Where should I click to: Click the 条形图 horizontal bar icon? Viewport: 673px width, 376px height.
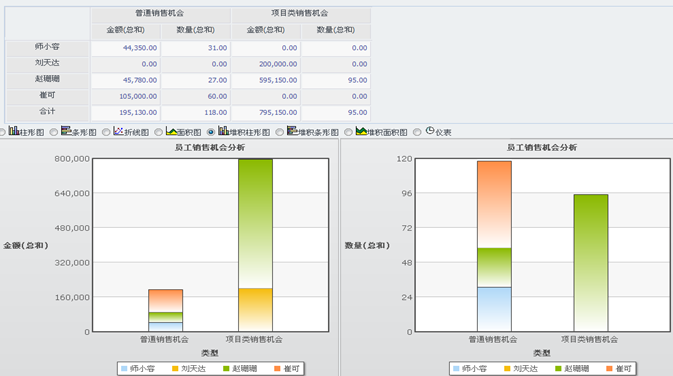click(66, 130)
